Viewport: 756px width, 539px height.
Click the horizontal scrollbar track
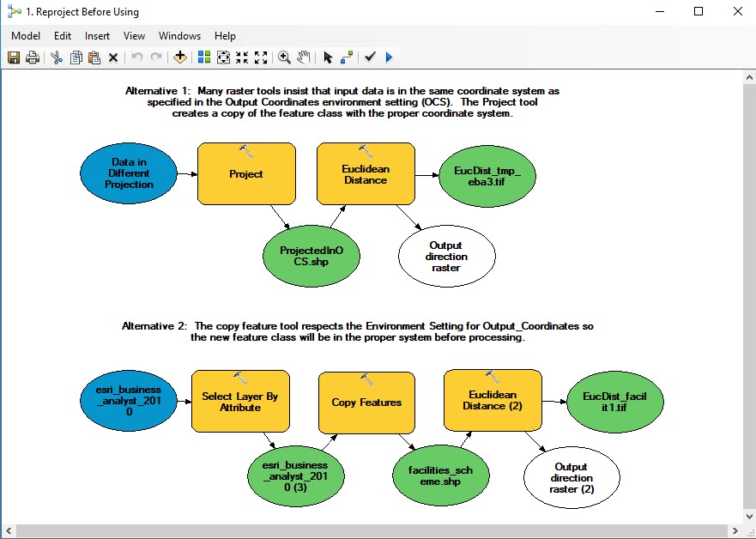[372, 530]
